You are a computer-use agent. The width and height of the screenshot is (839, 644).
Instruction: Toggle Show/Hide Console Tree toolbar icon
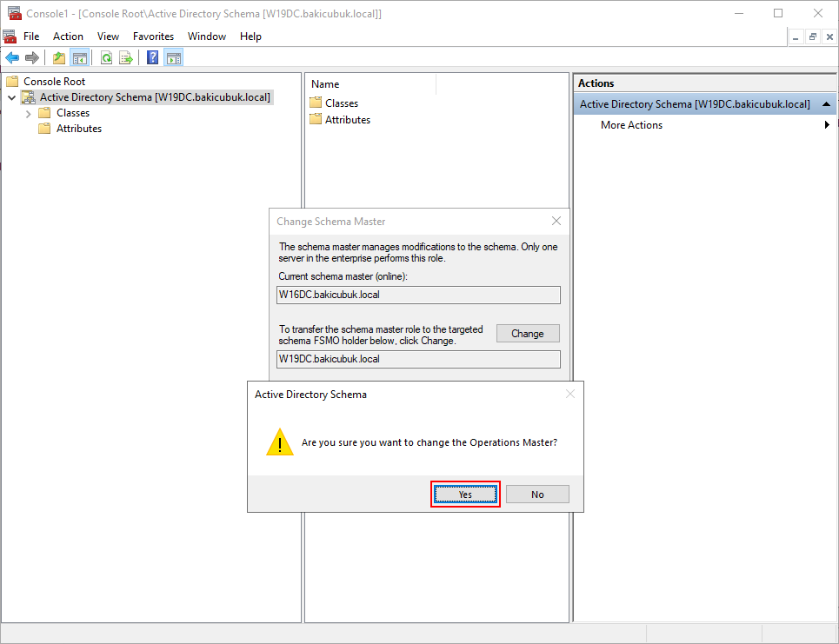pyautogui.click(x=80, y=57)
